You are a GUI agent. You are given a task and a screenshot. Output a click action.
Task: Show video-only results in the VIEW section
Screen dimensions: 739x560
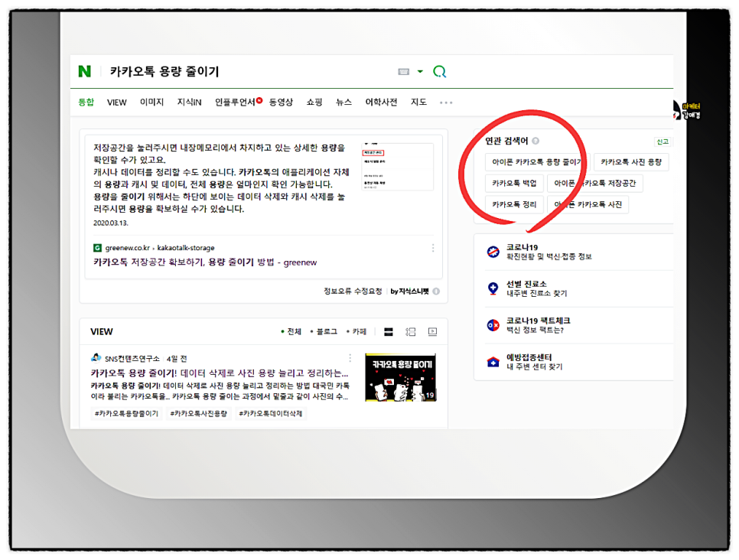431,331
